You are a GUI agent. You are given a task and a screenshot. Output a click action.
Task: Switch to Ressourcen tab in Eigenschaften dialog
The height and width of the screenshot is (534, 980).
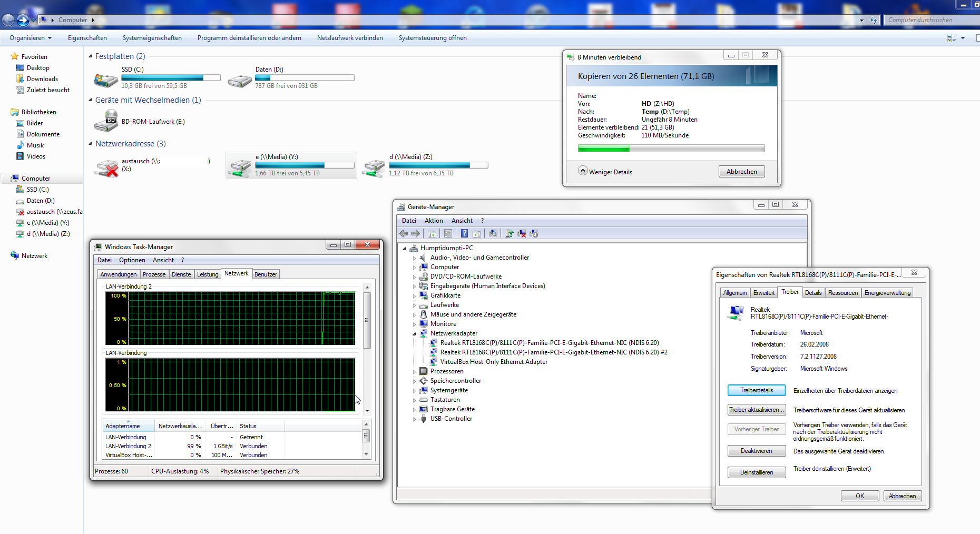pyautogui.click(x=843, y=293)
